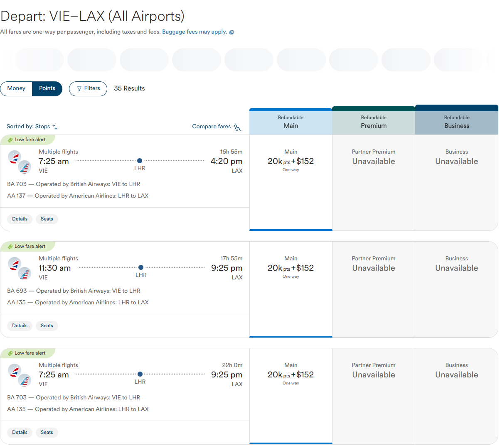Click the Low fare alert tag icon on first flight
The height and width of the screenshot is (448, 500).
click(x=10, y=140)
